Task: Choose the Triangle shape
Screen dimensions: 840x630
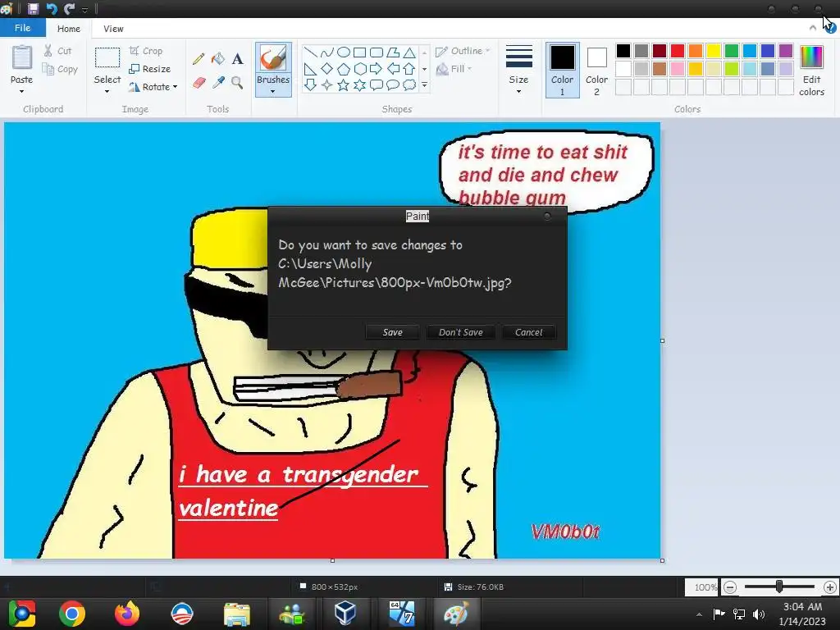Action: (x=409, y=52)
